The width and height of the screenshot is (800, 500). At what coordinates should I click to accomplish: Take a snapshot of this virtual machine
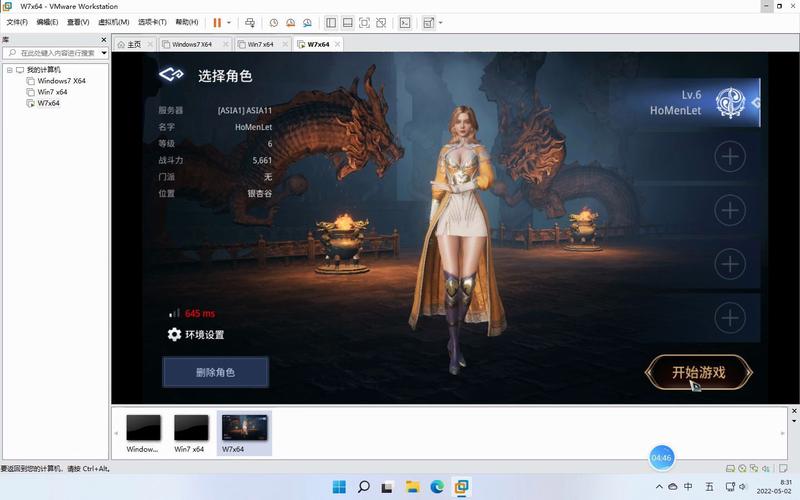(274, 23)
